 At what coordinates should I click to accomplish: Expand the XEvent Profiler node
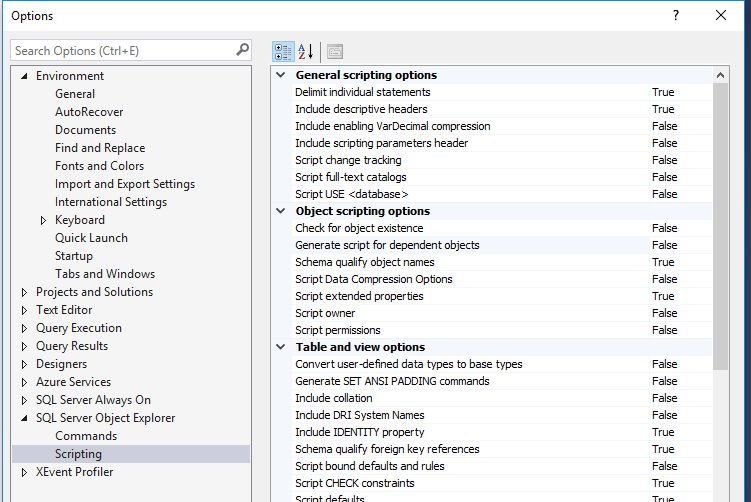[24, 472]
